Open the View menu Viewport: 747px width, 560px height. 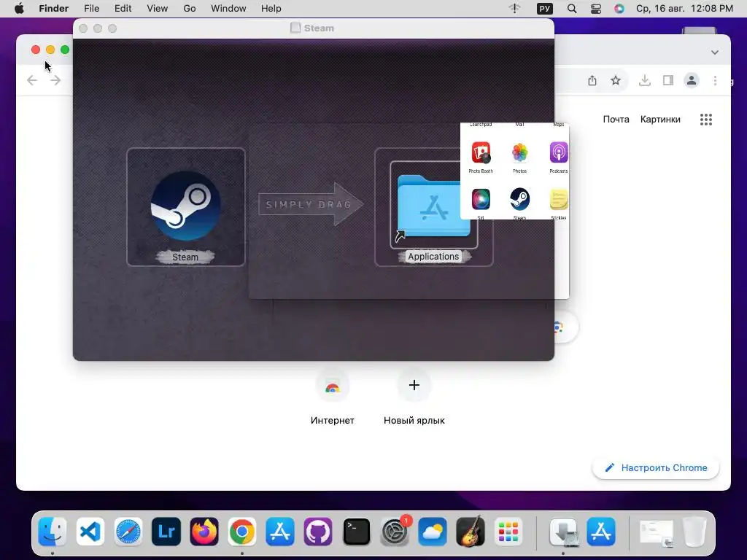pos(158,9)
